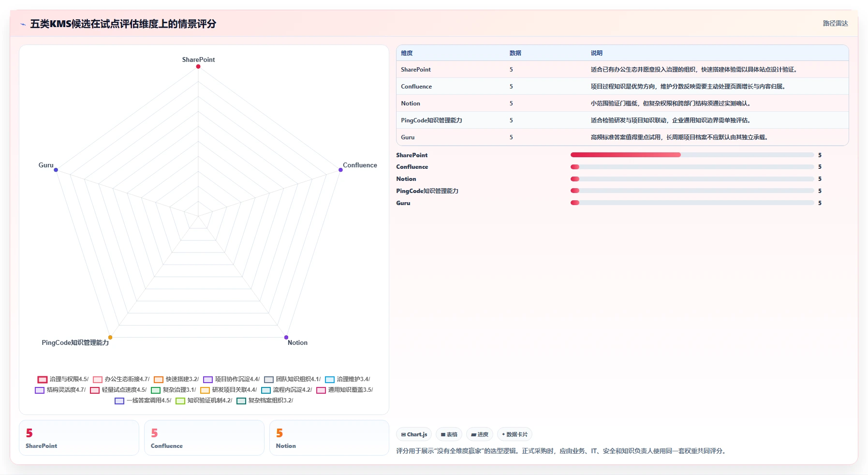Click the 说明 table column header
The height and width of the screenshot is (475, 868).
coord(596,53)
